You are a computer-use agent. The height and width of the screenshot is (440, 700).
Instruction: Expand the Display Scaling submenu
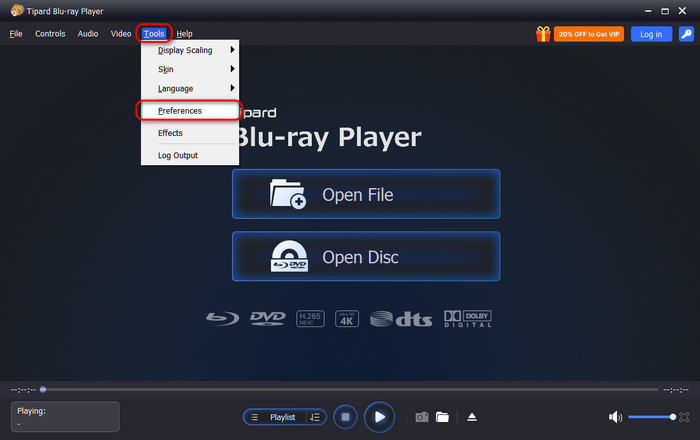190,50
